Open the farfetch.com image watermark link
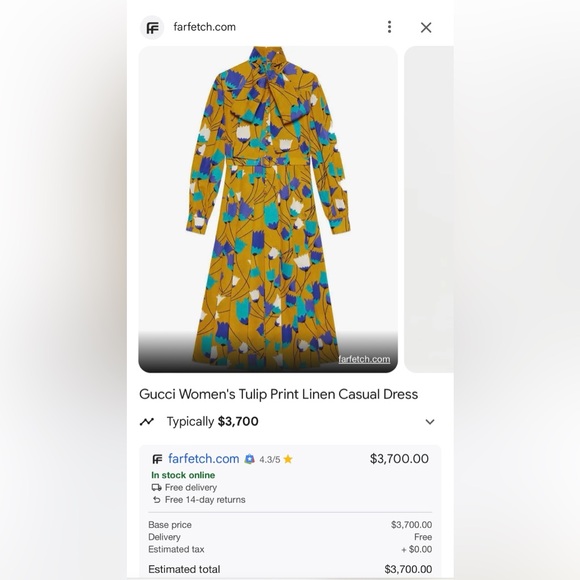Image resolution: width=580 pixels, height=580 pixels. pos(364,359)
